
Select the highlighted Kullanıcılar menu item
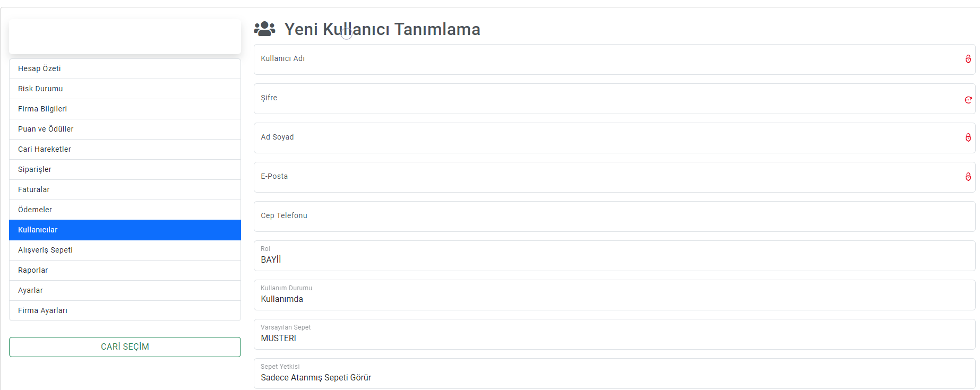coord(125,230)
